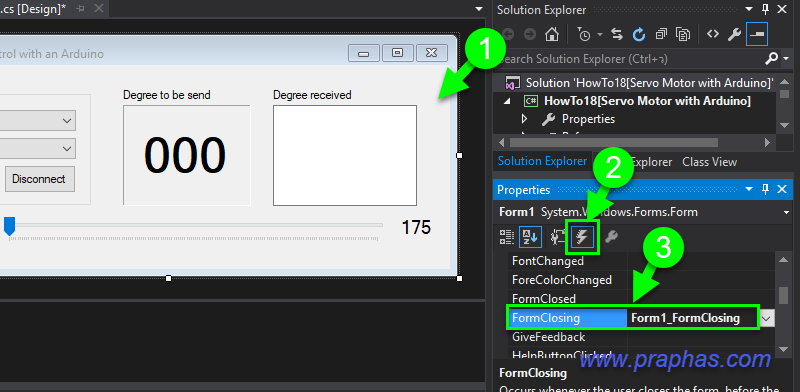
Task: Click the Degree received text box
Action: [x=345, y=155]
